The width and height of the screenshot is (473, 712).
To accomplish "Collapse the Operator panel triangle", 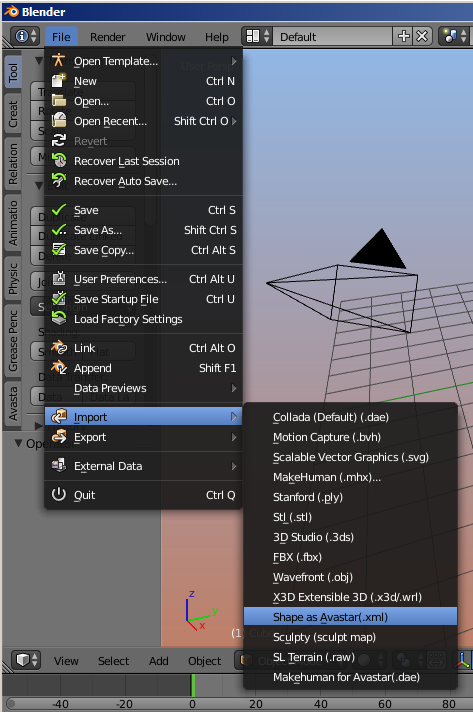I will tap(19, 443).
